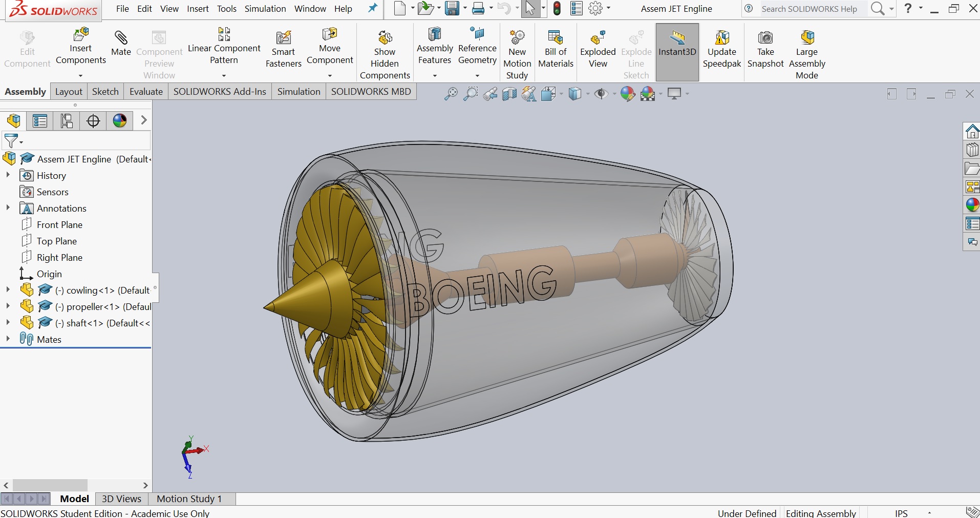Screen dimensions: 980x518
Task: Switch to SOLIDWORKS Add-Ins tab
Action: [x=220, y=92]
